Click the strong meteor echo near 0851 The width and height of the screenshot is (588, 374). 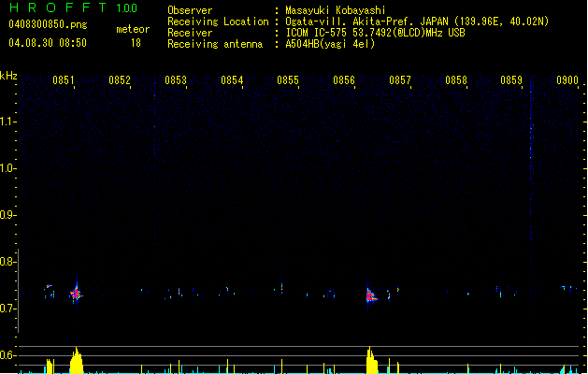point(77,294)
